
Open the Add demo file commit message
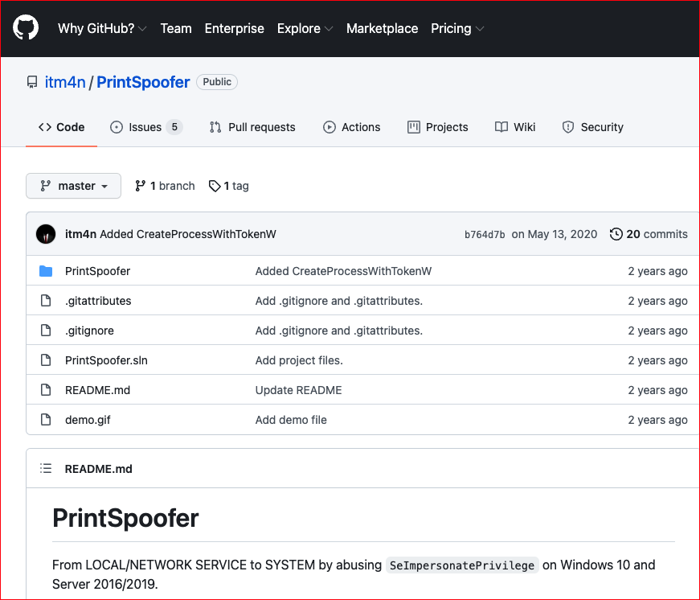coord(291,420)
